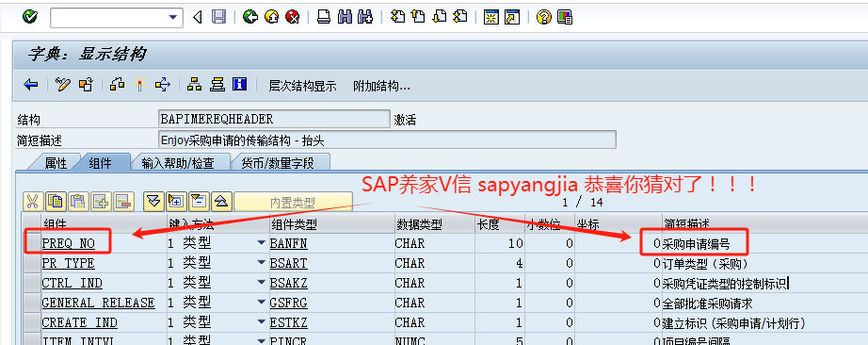Open typing method dropdown for PREQ_NO row
The height and width of the screenshot is (345, 868).
pyautogui.click(x=262, y=243)
